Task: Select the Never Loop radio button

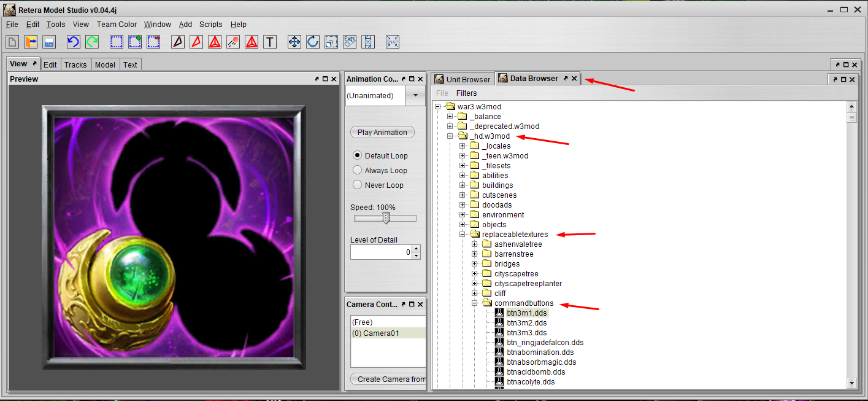Action: pos(358,185)
